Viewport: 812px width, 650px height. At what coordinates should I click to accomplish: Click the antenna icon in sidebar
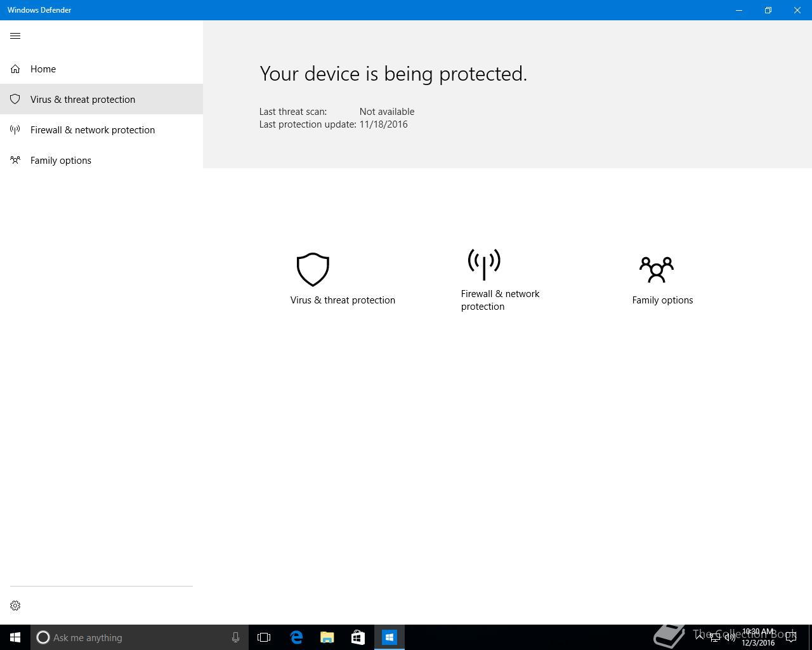pyautogui.click(x=15, y=129)
